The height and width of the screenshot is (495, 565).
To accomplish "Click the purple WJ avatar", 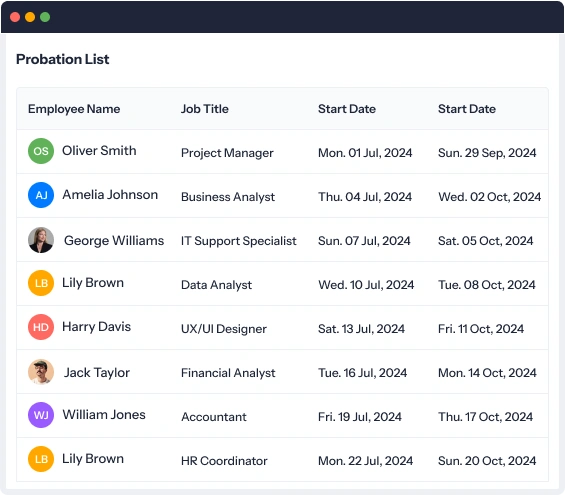I will point(41,415).
